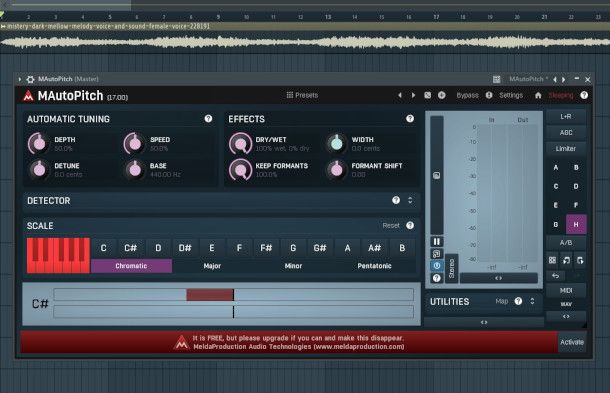
Task: Click the Scale Reset button
Action: point(391,226)
